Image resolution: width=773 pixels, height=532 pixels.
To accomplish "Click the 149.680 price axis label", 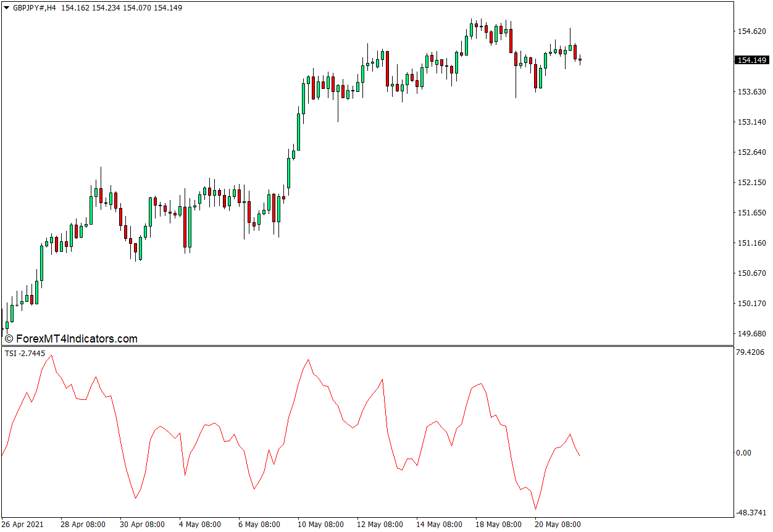I will [751, 334].
